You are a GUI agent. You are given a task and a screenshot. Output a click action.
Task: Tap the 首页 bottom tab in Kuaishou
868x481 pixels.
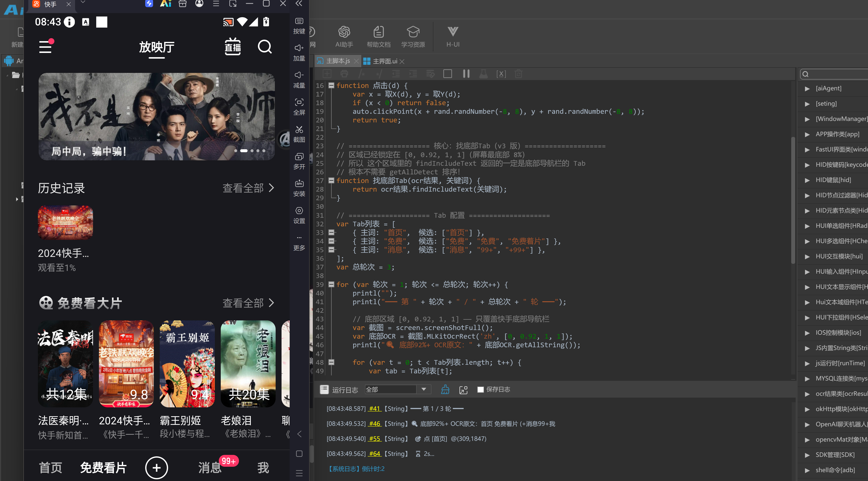click(x=50, y=467)
